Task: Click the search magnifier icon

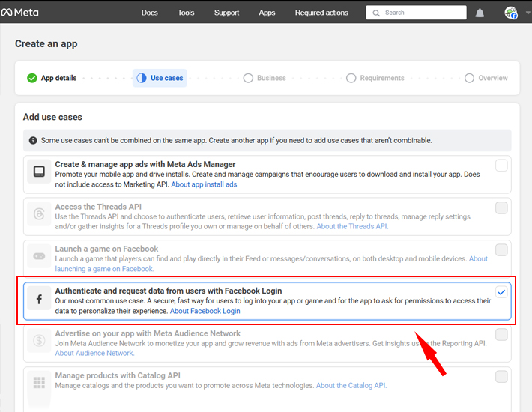Action: pyautogui.click(x=376, y=13)
